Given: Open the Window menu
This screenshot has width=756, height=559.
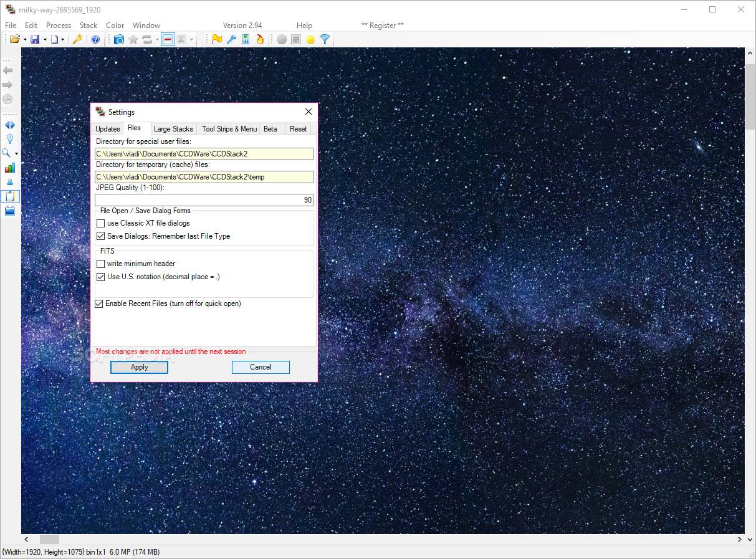Looking at the screenshot, I should click(146, 26).
